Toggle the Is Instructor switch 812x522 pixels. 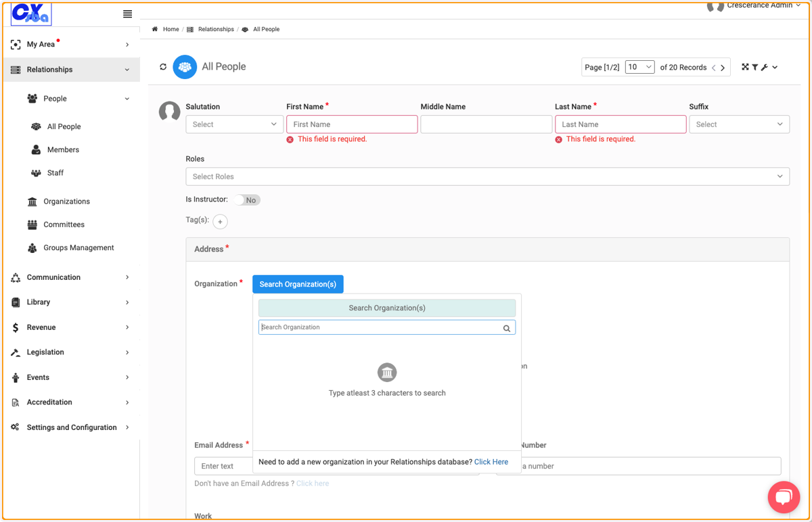pos(247,200)
